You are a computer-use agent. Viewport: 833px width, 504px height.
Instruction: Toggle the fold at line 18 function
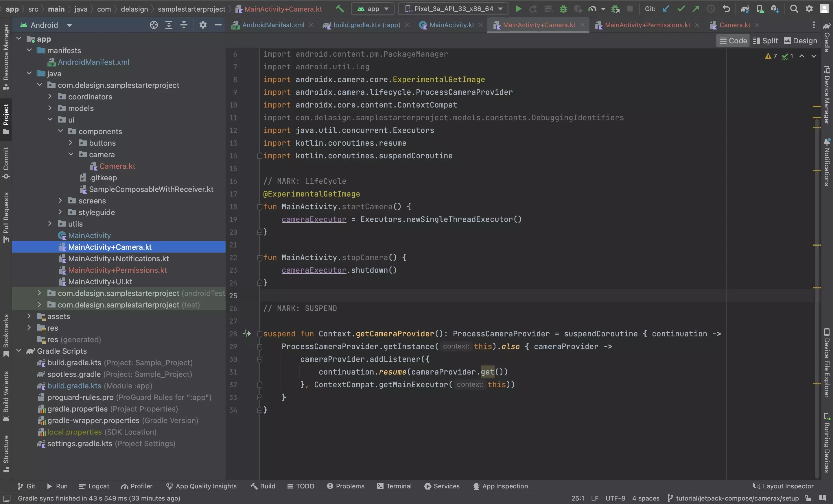(x=259, y=207)
